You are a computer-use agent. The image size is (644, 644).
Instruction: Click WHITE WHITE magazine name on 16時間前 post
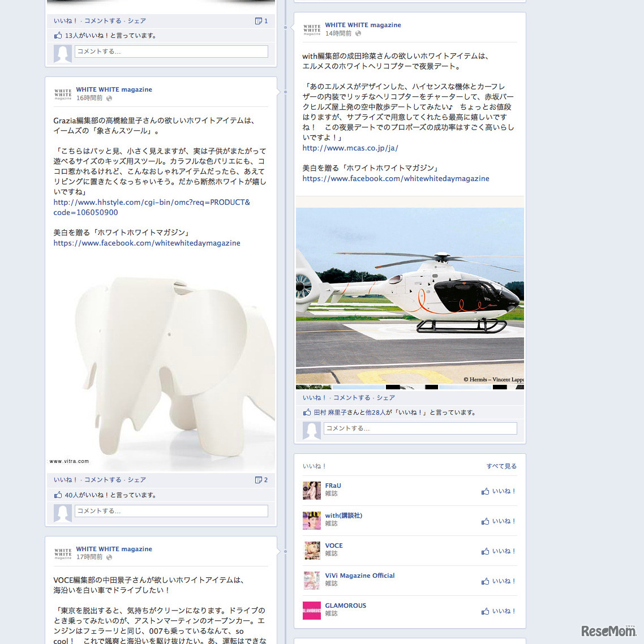coord(114,89)
